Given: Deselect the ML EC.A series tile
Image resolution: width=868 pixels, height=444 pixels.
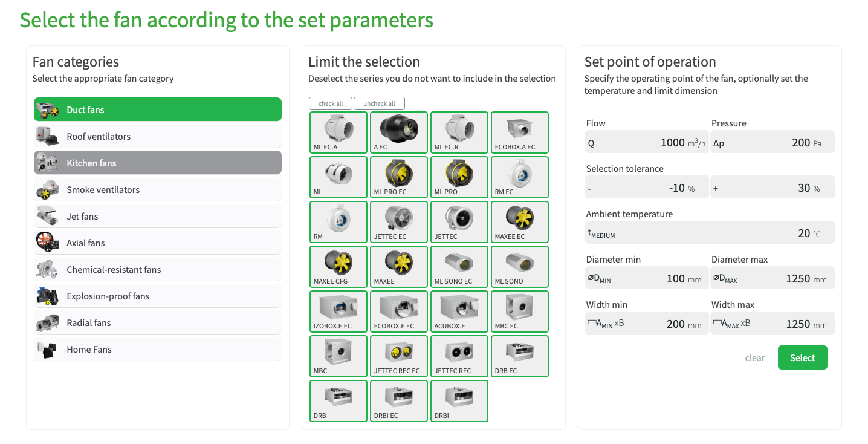Looking at the screenshot, I should (x=338, y=132).
